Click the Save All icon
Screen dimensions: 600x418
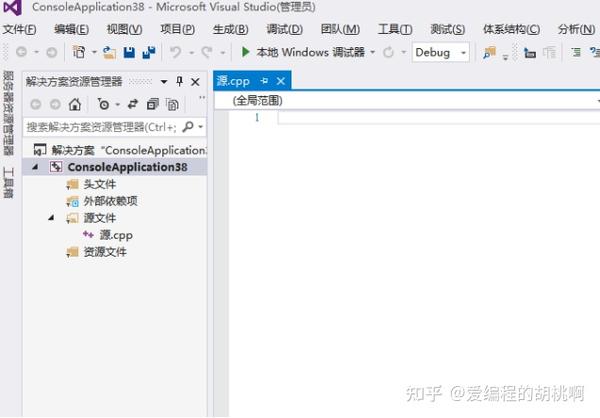[x=148, y=52]
